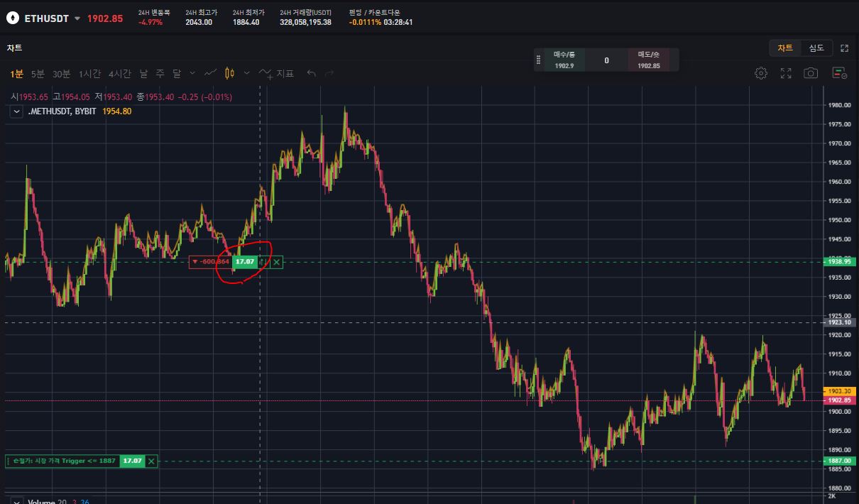This screenshot has height=504, width=859.
Task: Click the candlestick chart type icon
Action: pyautogui.click(x=229, y=73)
